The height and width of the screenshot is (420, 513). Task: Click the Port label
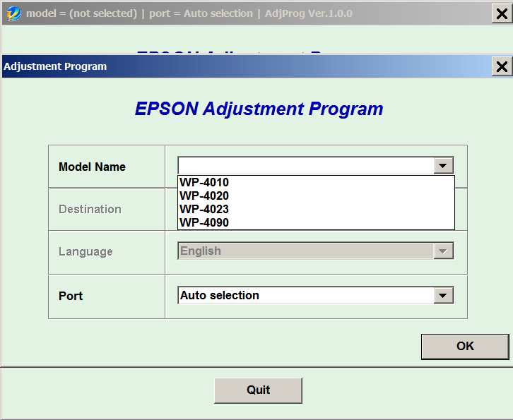tap(71, 296)
